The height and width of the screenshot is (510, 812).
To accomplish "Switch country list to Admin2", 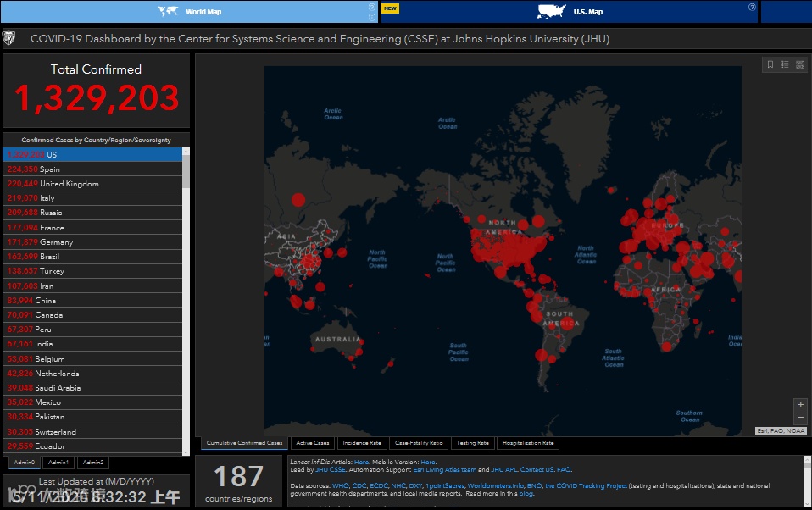I will [92, 463].
